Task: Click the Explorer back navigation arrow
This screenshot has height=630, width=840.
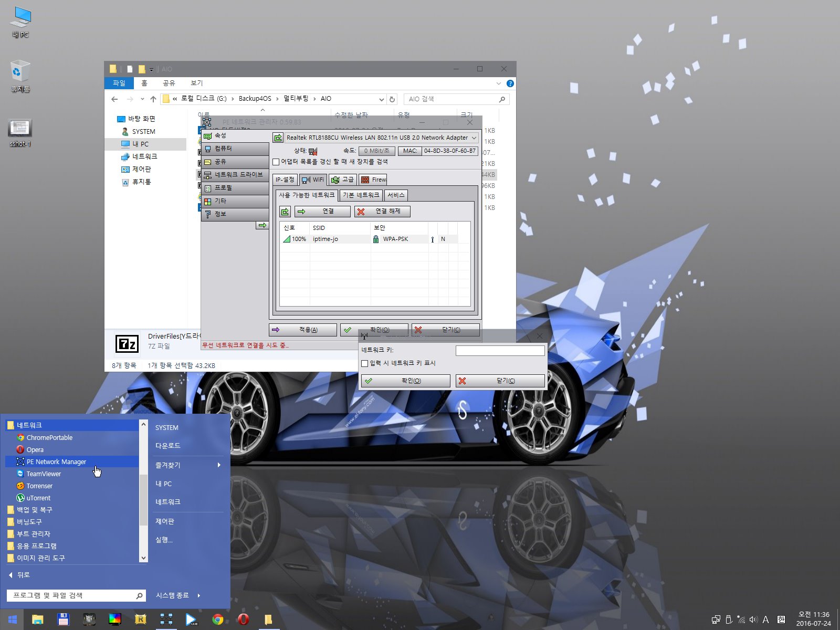Action: 114,99
